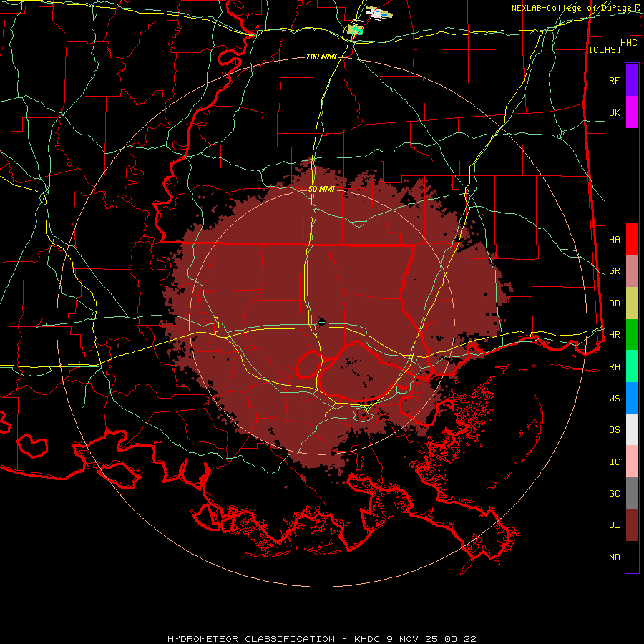Click the WS blue legend swatch
644x644 pixels.
[x=632, y=398]
